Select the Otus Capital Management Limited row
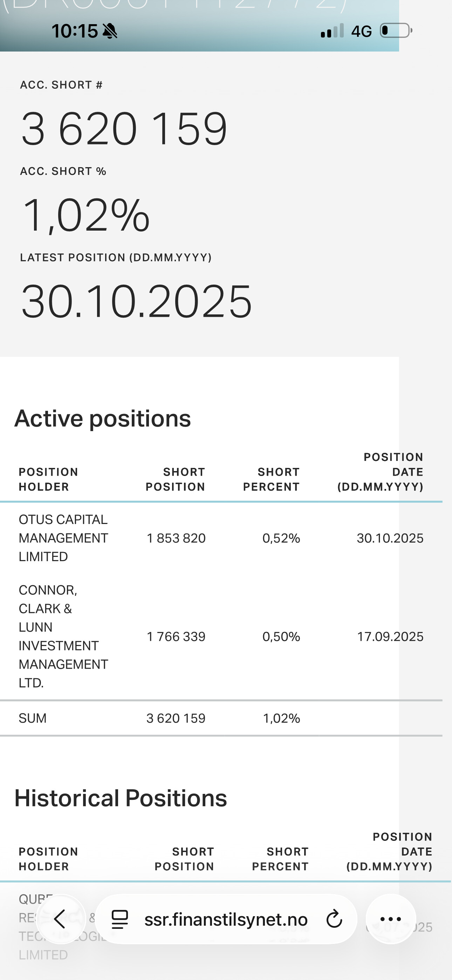This screenshot has height=980, width=452. click(63, 538)
